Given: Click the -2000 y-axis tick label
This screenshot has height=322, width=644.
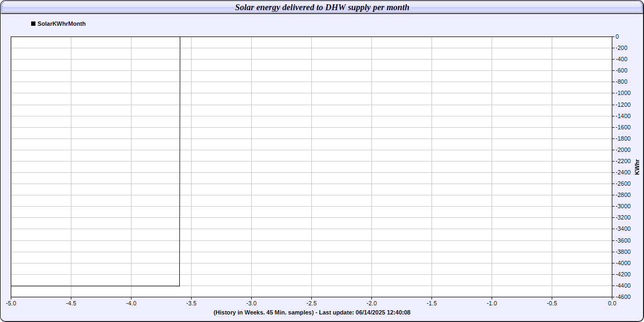Looking at the screenshot, I should [623, 150].
